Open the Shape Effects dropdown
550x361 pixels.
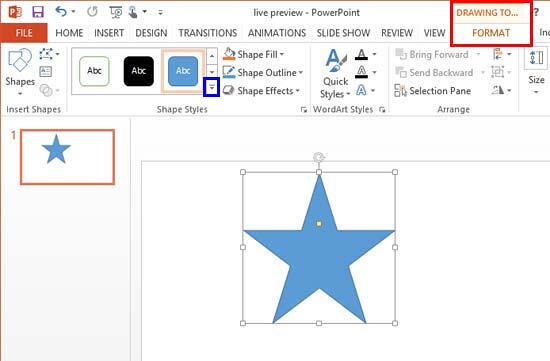[261, 91]
